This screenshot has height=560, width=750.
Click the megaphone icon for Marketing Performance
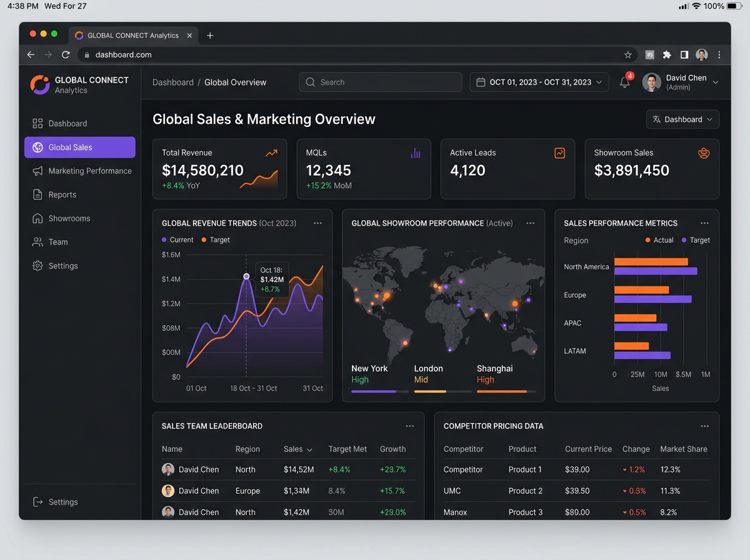(x=37, y=171)
